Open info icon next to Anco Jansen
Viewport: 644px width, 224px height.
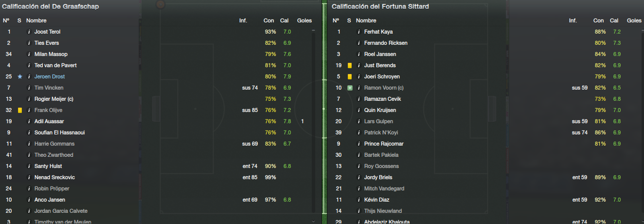(29, 200)
